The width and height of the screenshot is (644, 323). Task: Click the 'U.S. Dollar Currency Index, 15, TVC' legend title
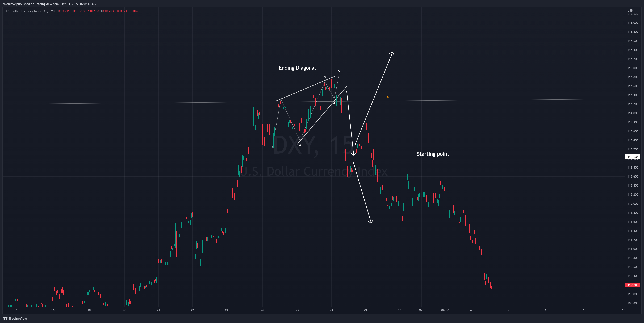tap(30, 11)
